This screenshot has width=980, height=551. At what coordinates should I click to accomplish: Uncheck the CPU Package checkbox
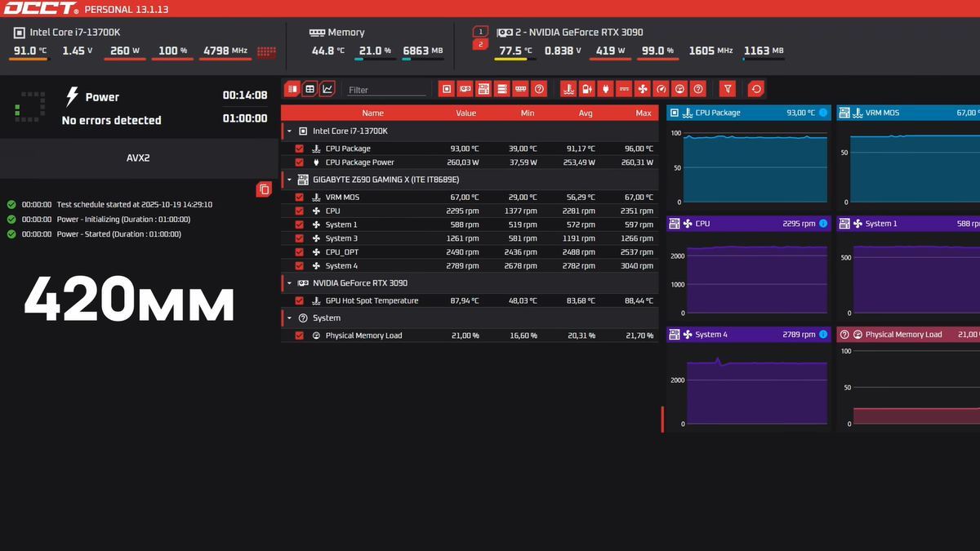click(x=299, y=149)
